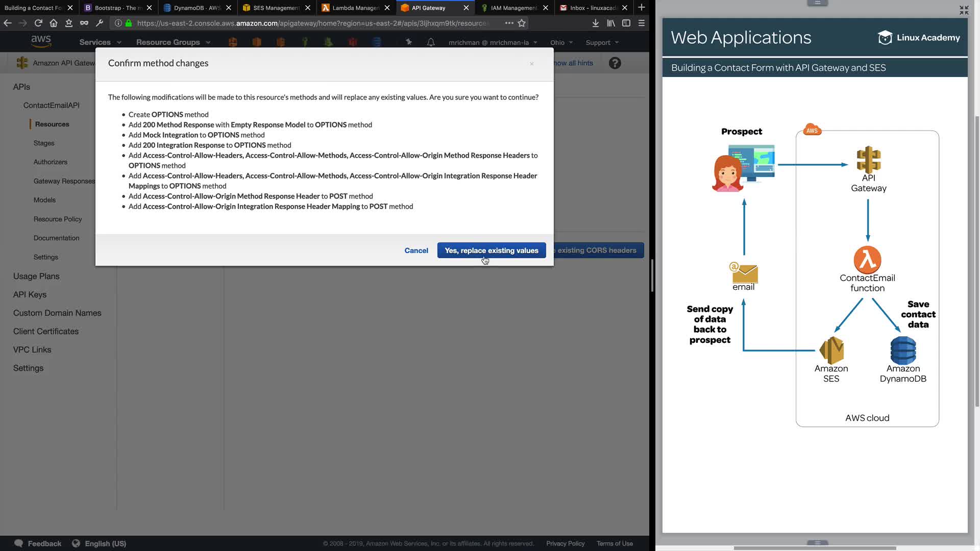Click the browser home icon
Image resolution: width=980 pixels, height=551 pixels.
[54, 23]
